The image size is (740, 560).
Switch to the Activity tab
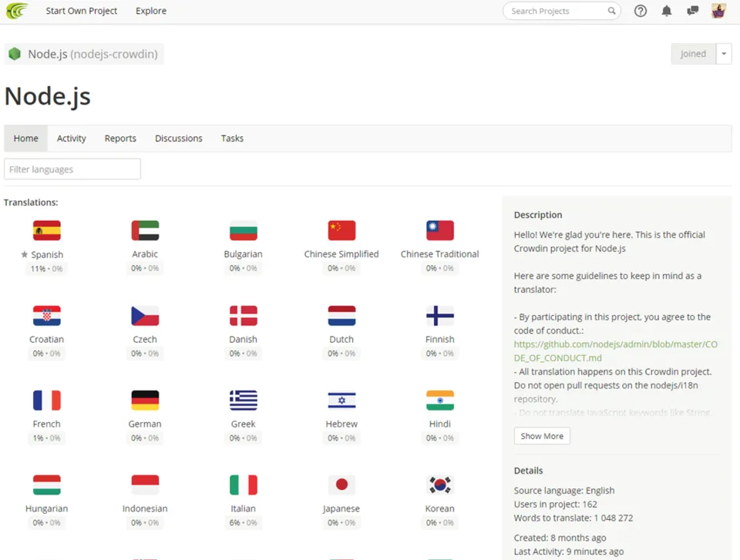point(71,138)
